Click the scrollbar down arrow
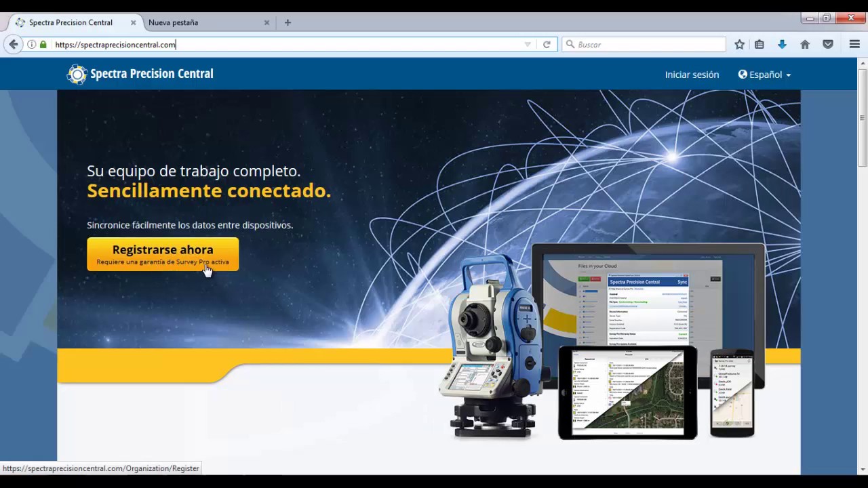Screen dimensions: 868x488 [863, 469]
